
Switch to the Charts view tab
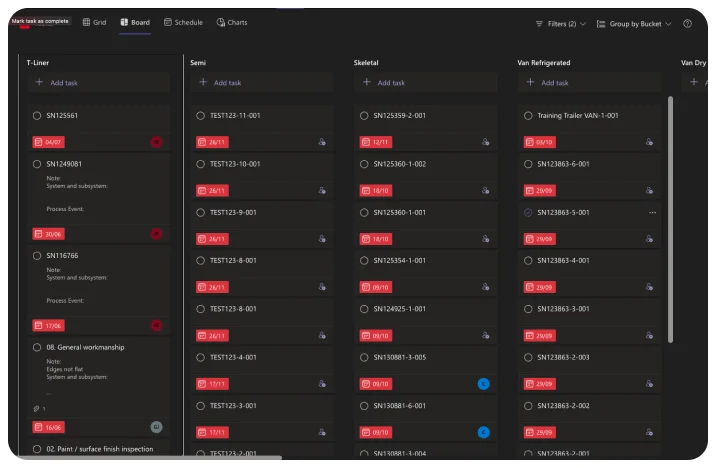pos(232,22)
